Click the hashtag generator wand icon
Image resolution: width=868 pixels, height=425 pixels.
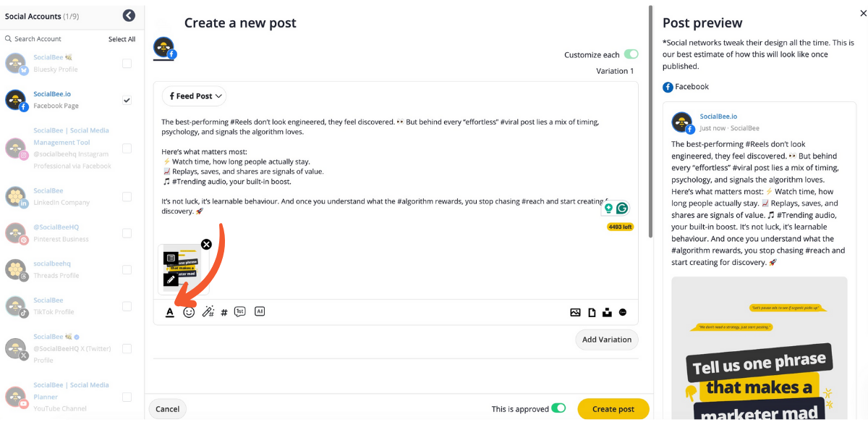pyautogui.click(x=208, y=312)
